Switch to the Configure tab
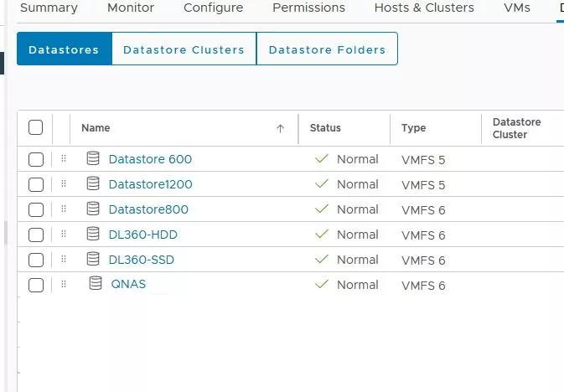564x392 pixels. pyautogui.click(x=214, y=8)
